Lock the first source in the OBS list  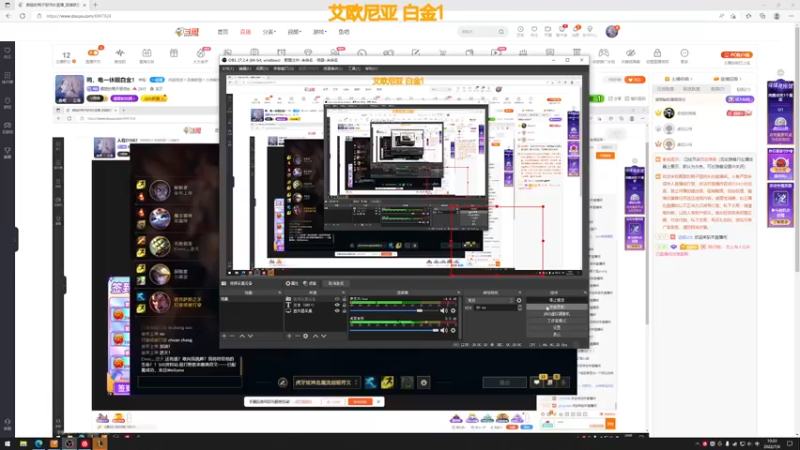[x=344, y=299]
